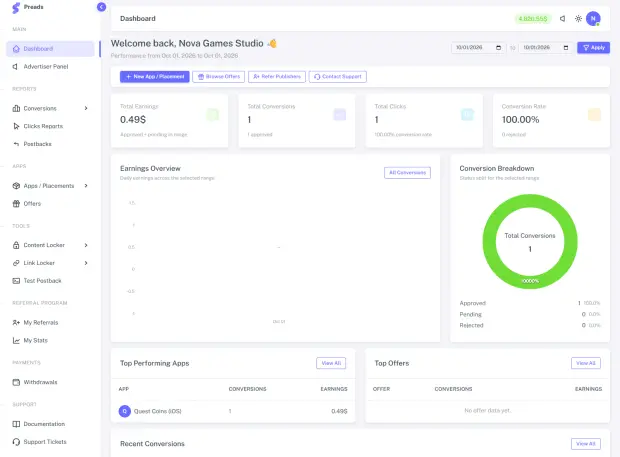Screen dimensions: 620x457
Task: Open Test Postback tool
Action: [x=42, y=281]
